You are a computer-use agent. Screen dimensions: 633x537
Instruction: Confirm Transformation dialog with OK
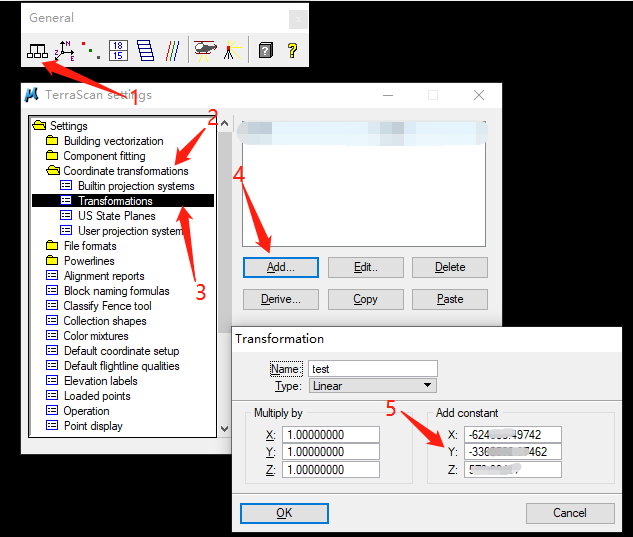(284, 513)
